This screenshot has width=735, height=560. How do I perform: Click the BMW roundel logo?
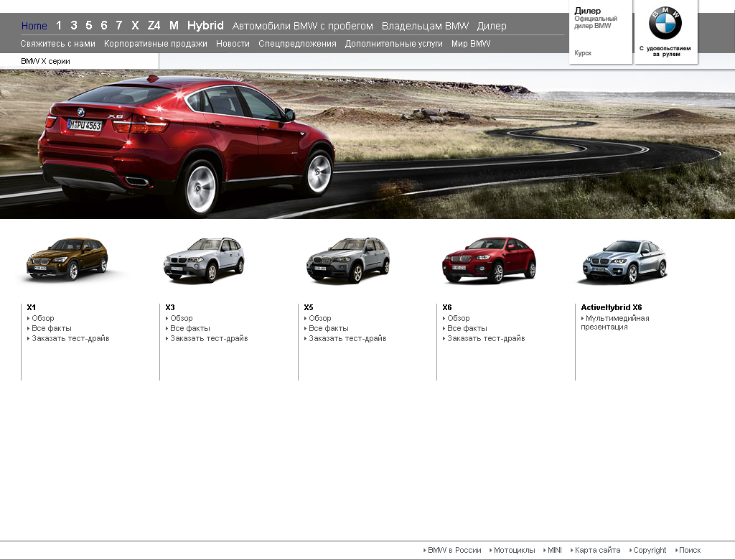tap(665, 24)
